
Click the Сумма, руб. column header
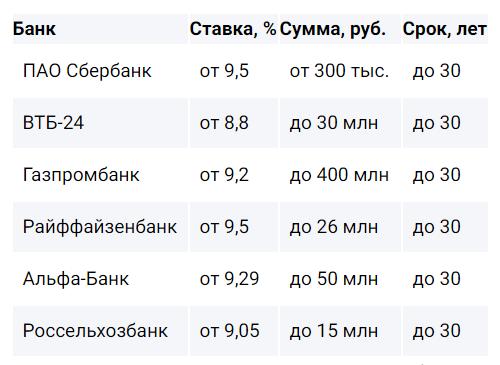point(340,29)
